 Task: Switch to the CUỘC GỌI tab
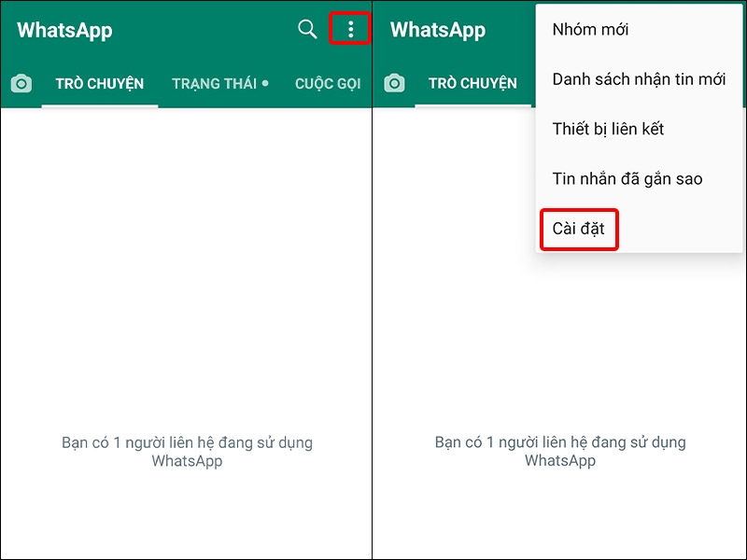[x=328, y=83]
